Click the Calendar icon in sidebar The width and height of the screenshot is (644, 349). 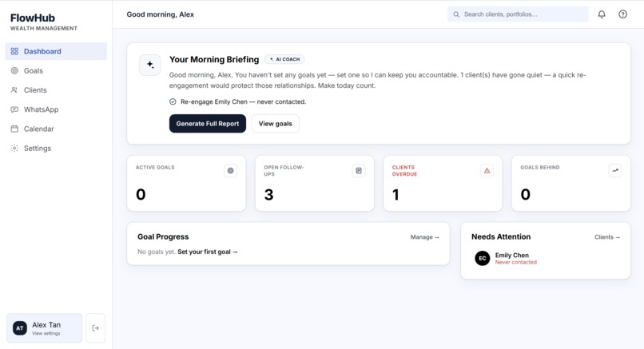click(14, 129)
